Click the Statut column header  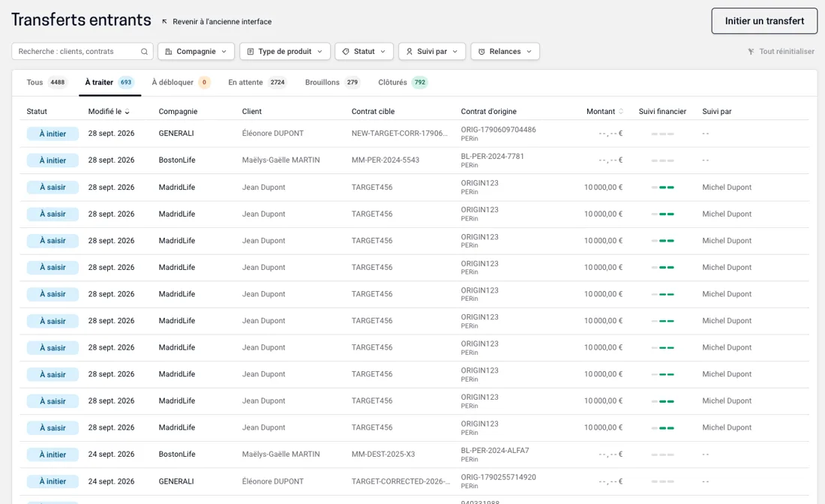(x=37, y=112)
